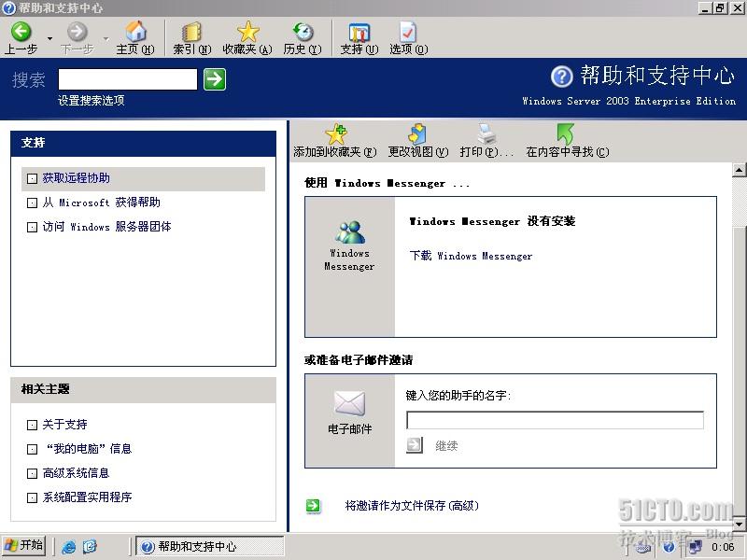The height and width of the screenshot is (560, 747).
Task: Select 帮助和支持中心 taskbar button
Action: (210, 546)
